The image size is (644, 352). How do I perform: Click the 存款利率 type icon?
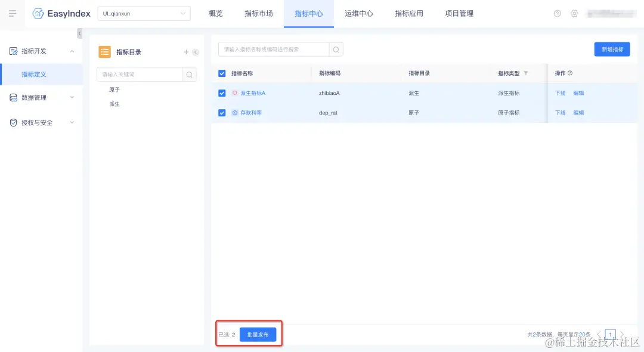click(x=235, y=113)
